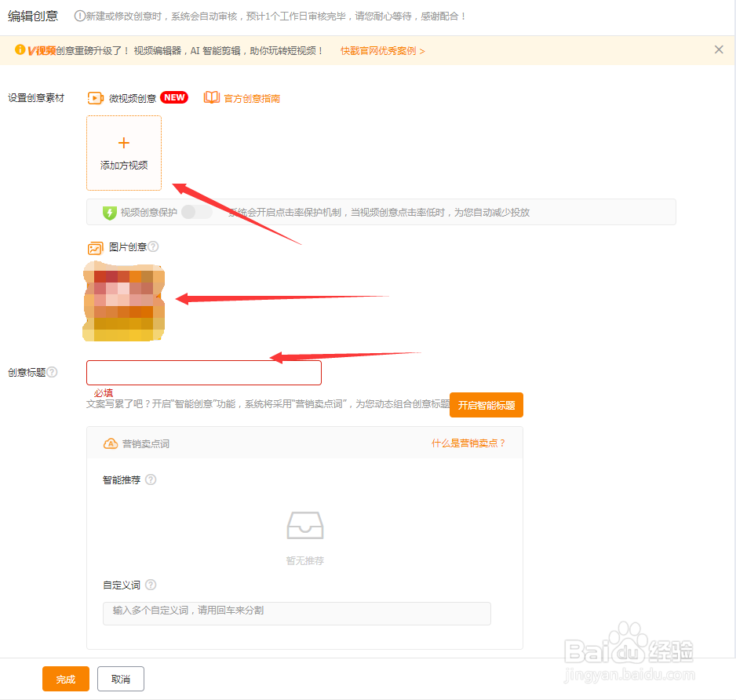Click the micro-video creative camera icon

(96, 98)
